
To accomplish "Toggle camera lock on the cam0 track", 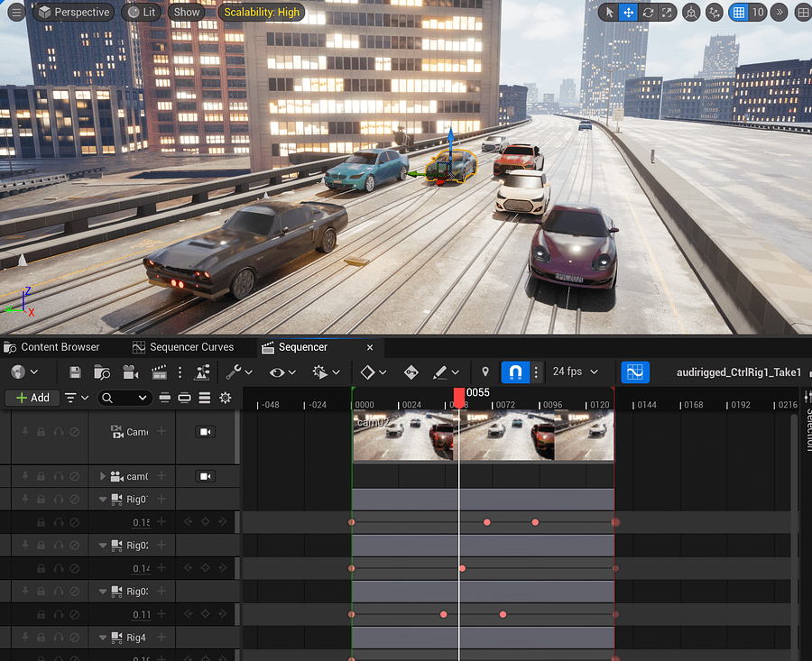I will tap(206, 476).
